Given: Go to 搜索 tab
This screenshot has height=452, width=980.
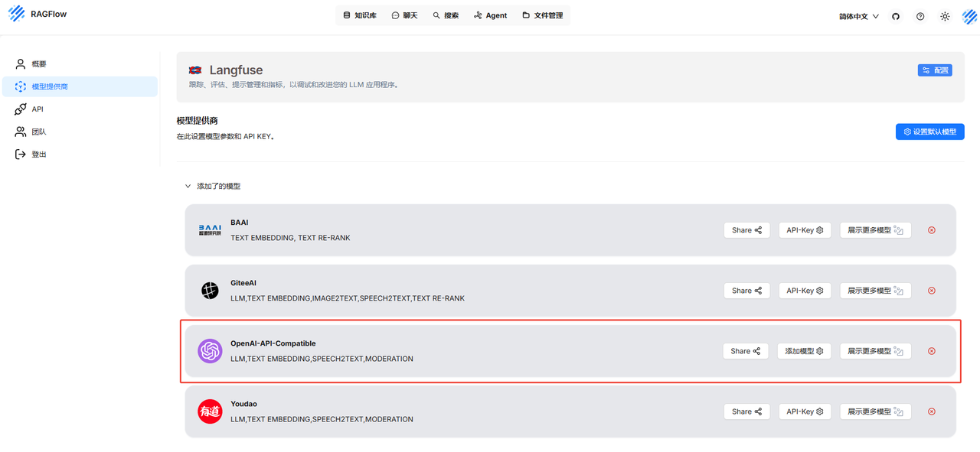Looking at the screenshot, I should (446, 15).
